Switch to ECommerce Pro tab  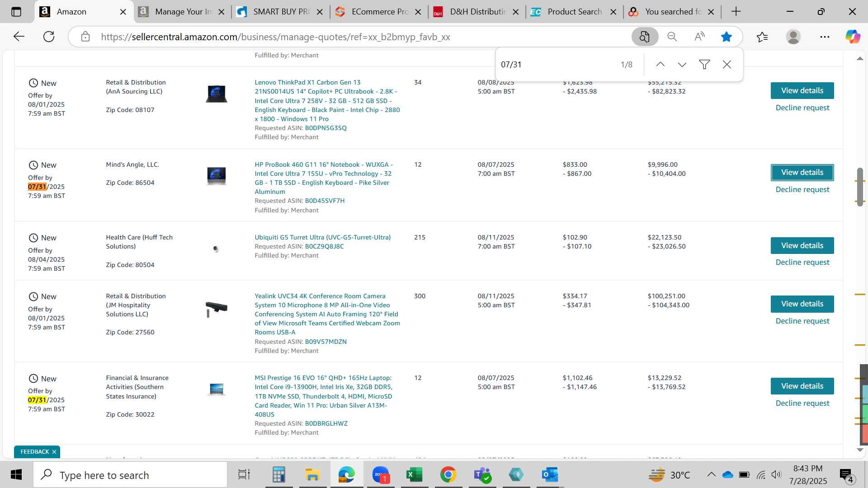tap(379, 12)
